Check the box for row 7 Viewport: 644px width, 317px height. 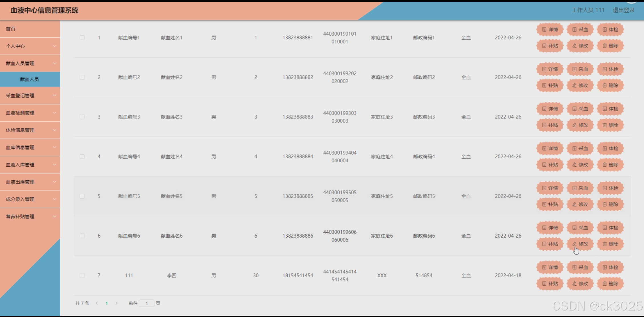point(82,275)
